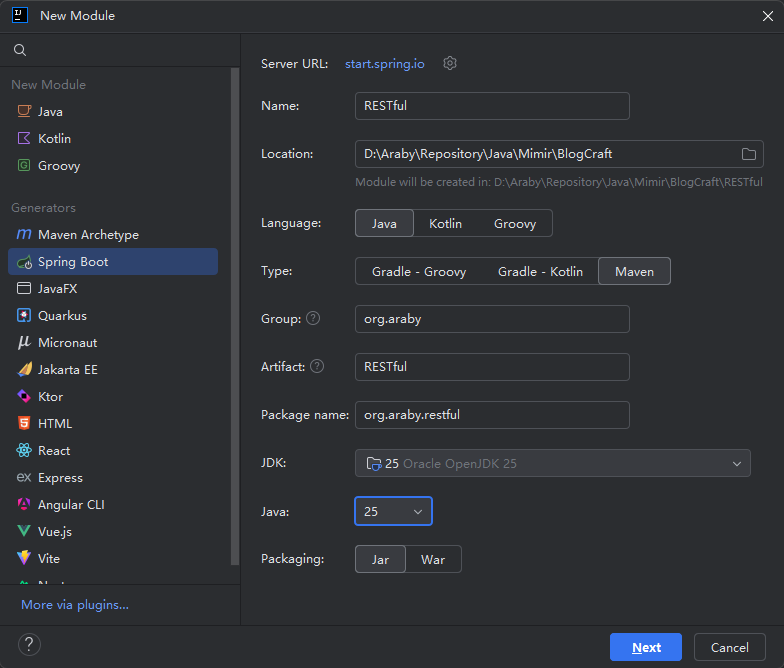Open dialog help question button
784x668 pixels.
coord(30,644)
